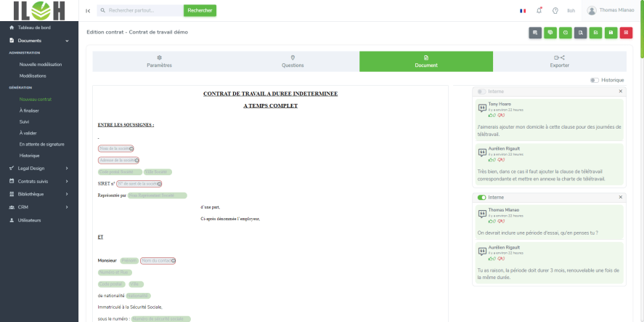Click the grey document search toolbar icon
The image size is (644, 322).
pyautogui.click(x=580, y=33)
